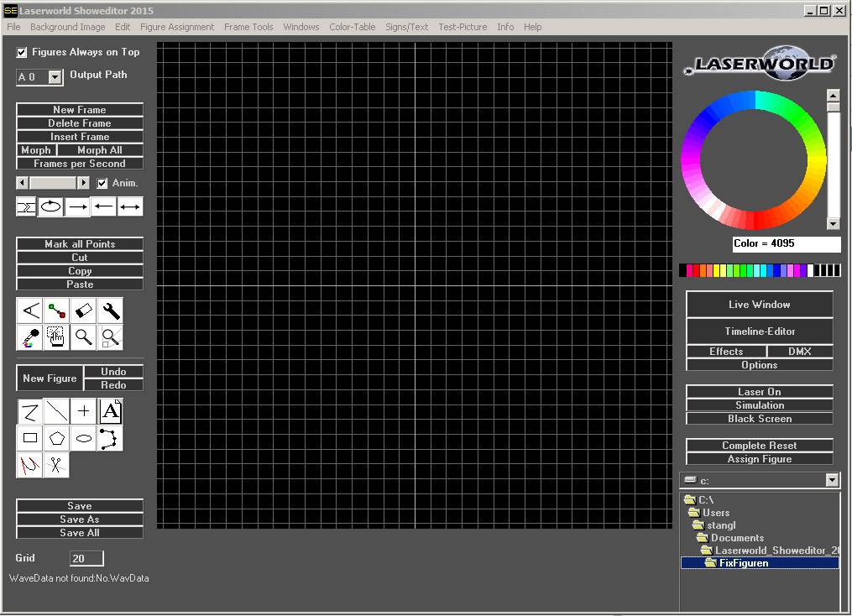Expand the Documents folder in file tree
Image resolution: width=852 pixels, height=616 pixels.
pyautogui.click(x=738, y=537)
